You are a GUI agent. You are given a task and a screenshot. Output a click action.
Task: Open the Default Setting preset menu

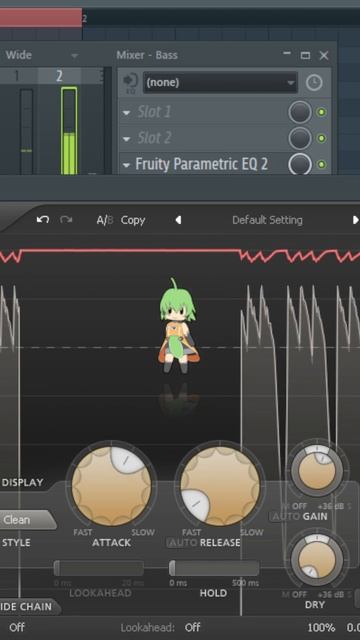(x=267, y=220)
